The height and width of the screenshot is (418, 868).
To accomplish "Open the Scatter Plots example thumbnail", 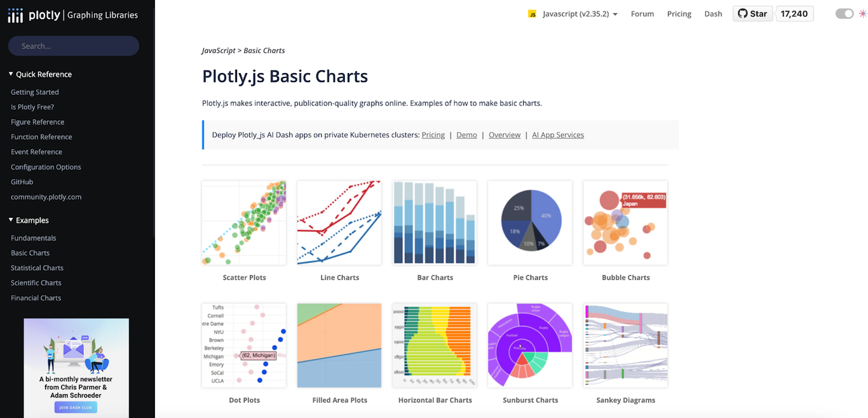I will [x=244, y=222].
